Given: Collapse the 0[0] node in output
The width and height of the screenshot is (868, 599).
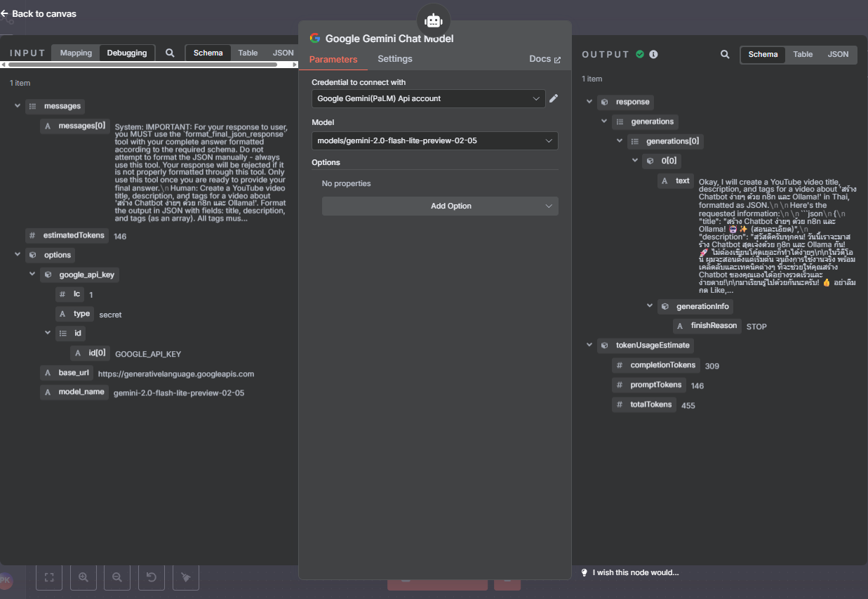Looking at the screenshot, I should click(x=635, y=162).
